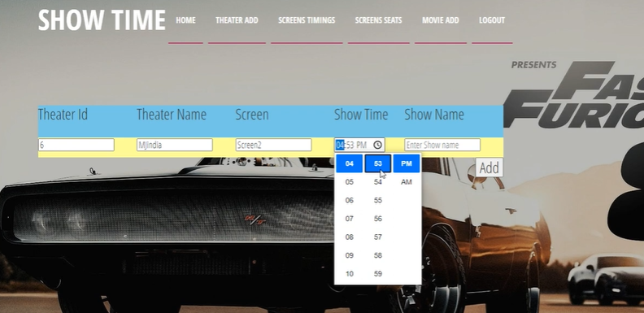Open SCREENS SEATS page
This screenshot has width=644, height=313.
pyautogui.click(x=379, y=20)
